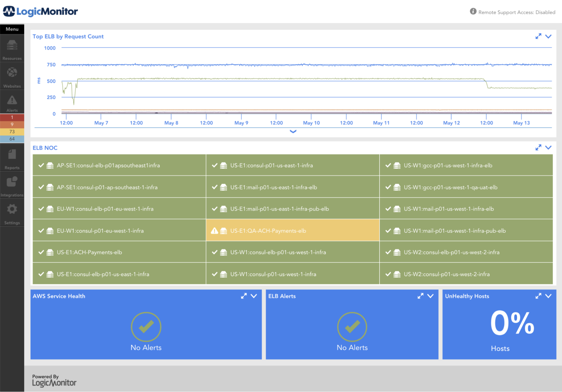The width and height of the screenshot is (562, 392).
Task: Open the ELB Alerts widget title
Action: 282,296
